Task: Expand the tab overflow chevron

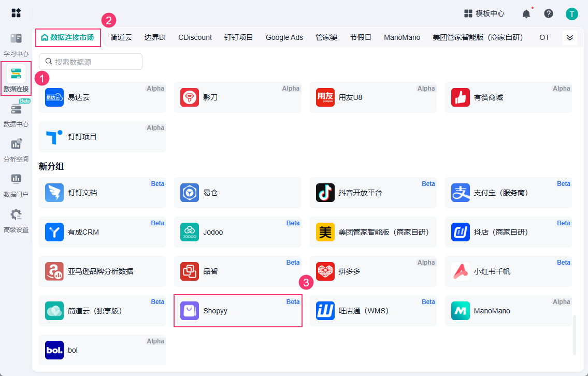Action: click(x=570, y=37)
